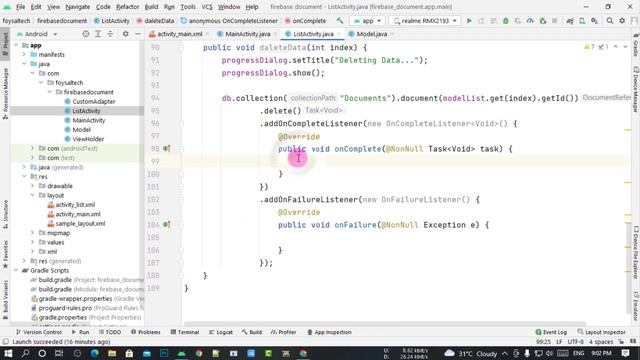Open the Navigate menu
The width and height of the screenshot is (640, 360).
tap(78, 7)
